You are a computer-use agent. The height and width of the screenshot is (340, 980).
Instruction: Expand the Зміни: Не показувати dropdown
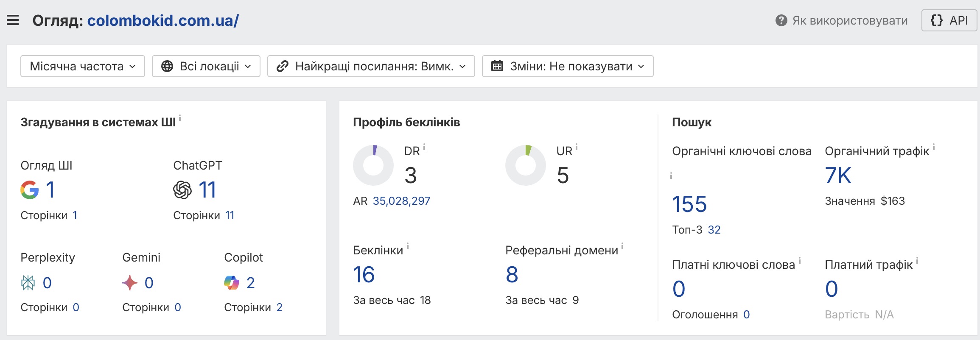click(x=568, y=66)
